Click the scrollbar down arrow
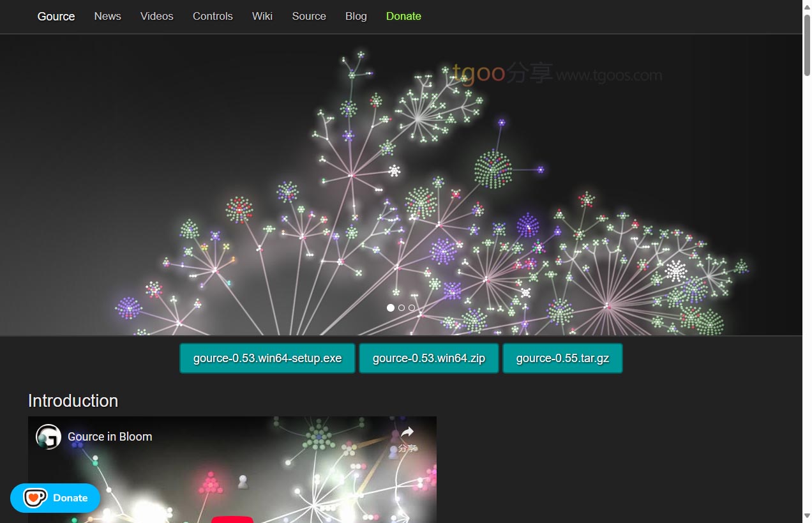 pos(807,516)
